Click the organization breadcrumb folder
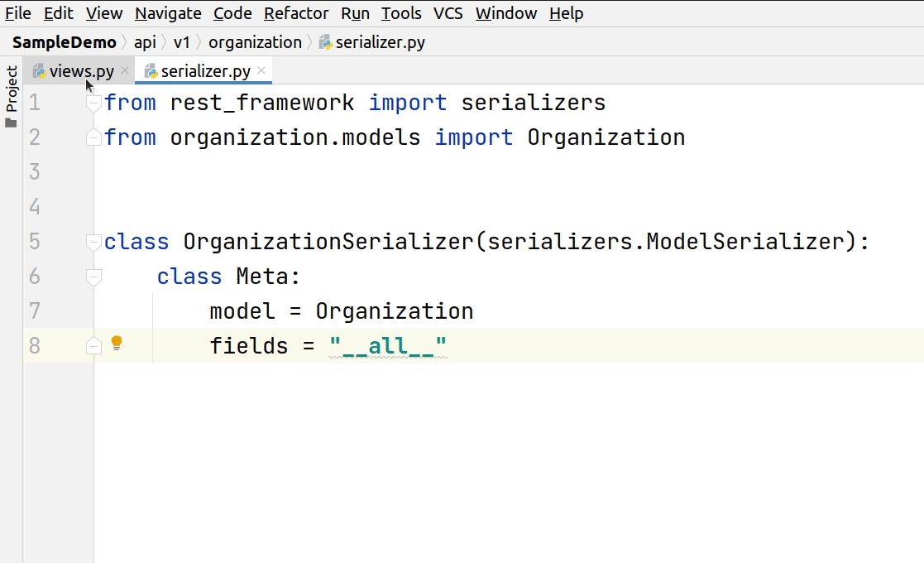924x563 pixels. click(x=255, y=42)
